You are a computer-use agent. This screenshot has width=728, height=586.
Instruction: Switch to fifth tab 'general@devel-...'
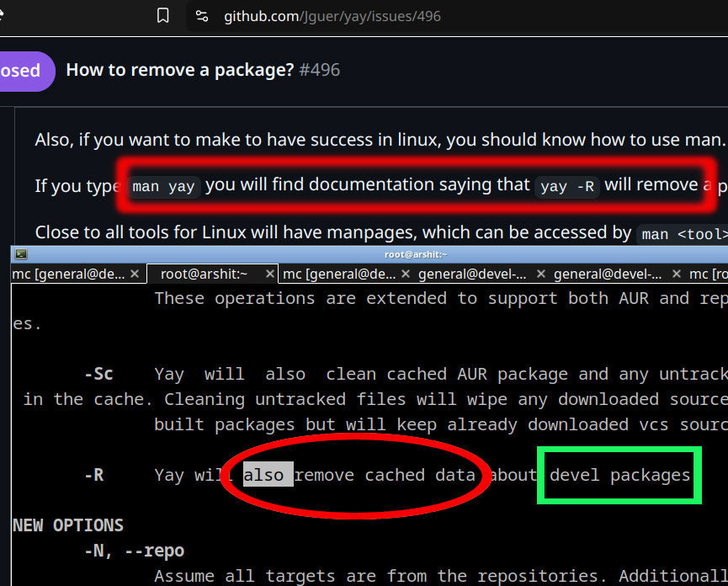tap(608, 274)
